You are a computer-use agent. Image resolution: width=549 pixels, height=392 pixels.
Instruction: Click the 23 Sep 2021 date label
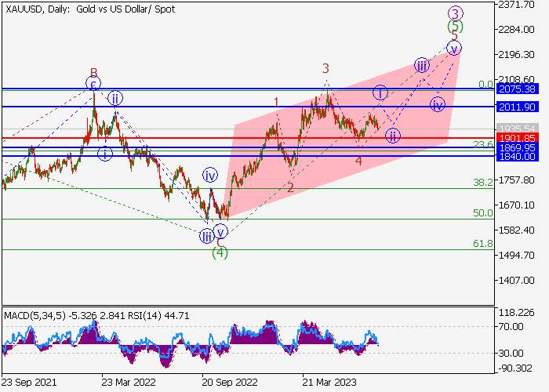click(29, 383)
